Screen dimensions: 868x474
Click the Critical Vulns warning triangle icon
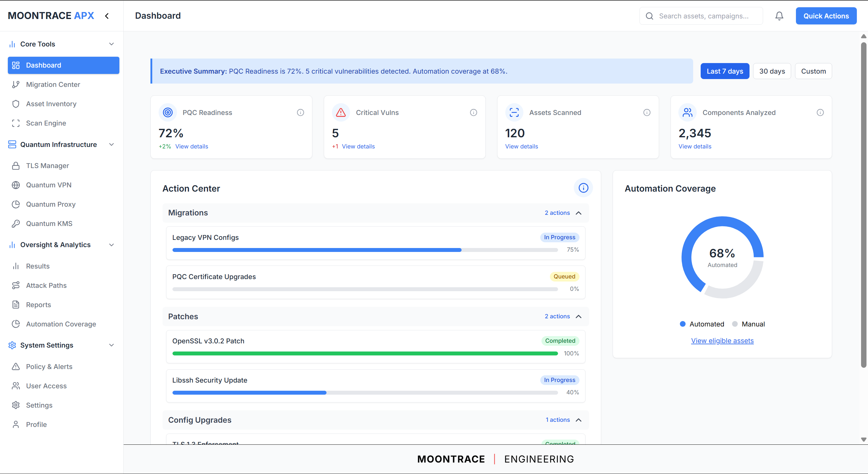point(341,112)
